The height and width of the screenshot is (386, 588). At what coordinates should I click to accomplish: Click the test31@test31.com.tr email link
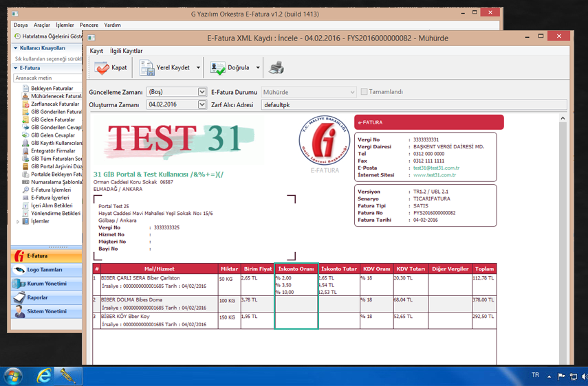436,168
